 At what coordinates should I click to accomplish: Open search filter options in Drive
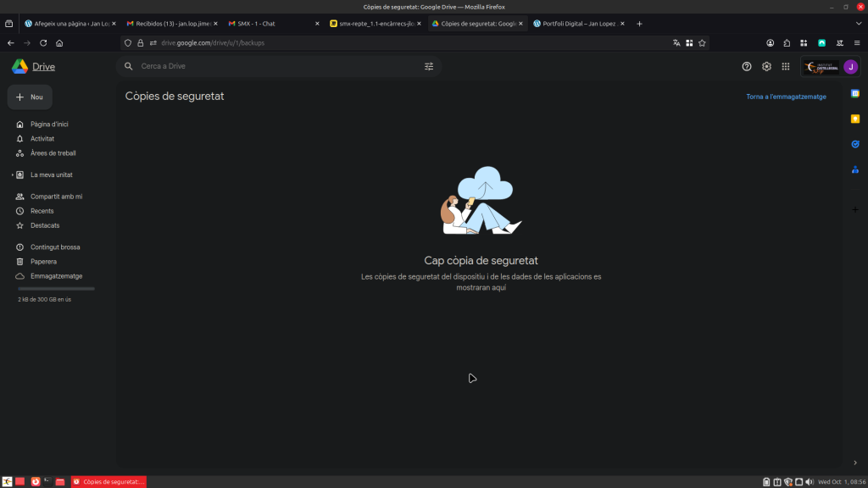click(x=429, y=66)
